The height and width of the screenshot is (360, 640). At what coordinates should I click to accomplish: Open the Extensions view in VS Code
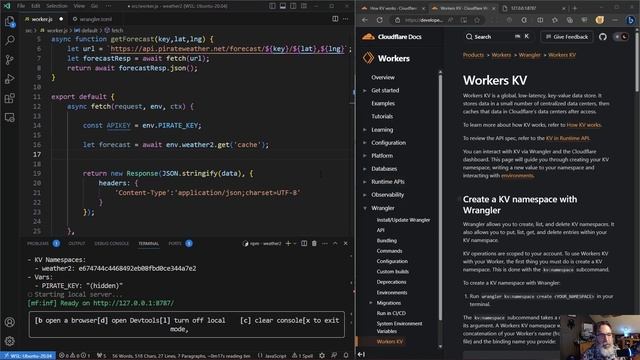(9, 98)
